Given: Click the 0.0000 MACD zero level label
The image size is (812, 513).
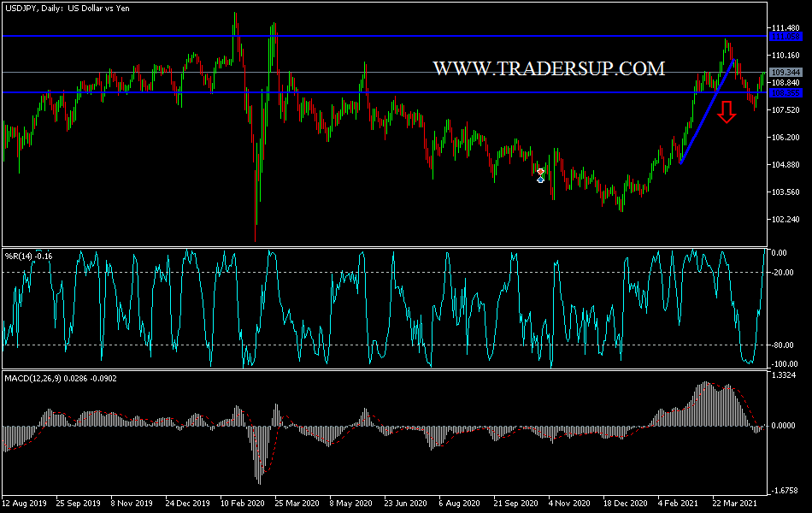Looking at the screenshot, I should click(782, 424).
